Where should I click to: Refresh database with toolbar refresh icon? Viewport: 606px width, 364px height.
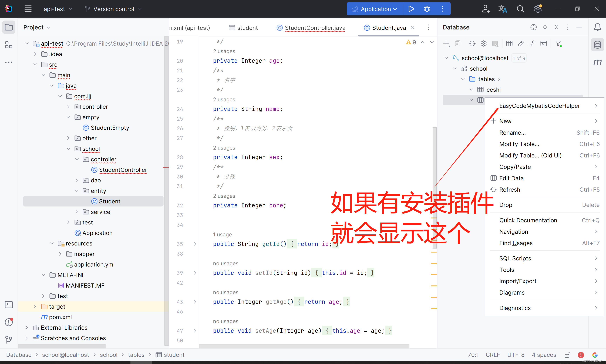[x=472, y=44]
